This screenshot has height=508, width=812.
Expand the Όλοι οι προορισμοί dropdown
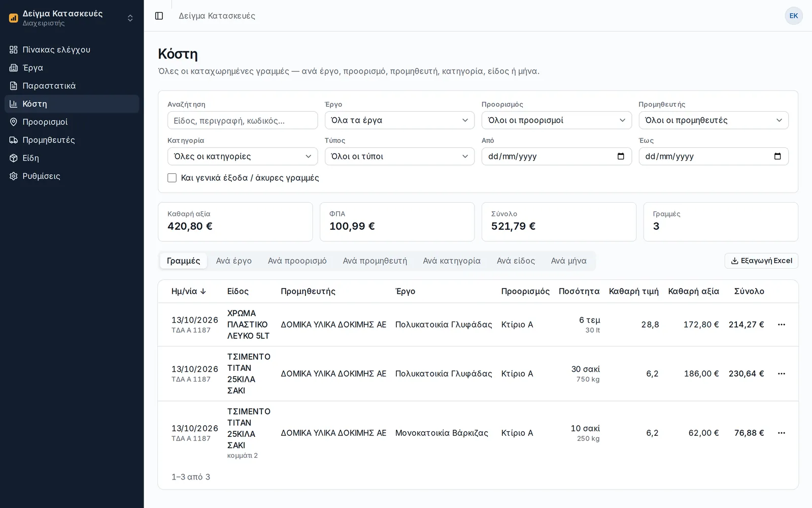556,120
